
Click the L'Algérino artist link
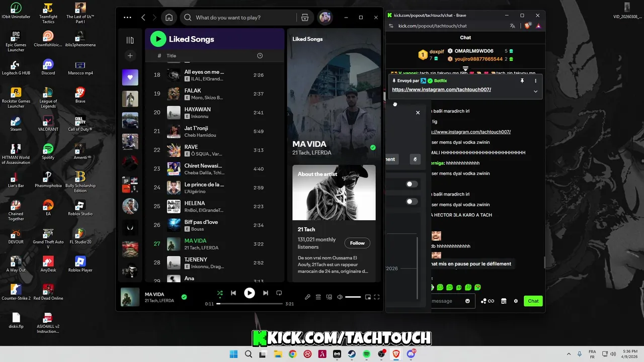196,192
